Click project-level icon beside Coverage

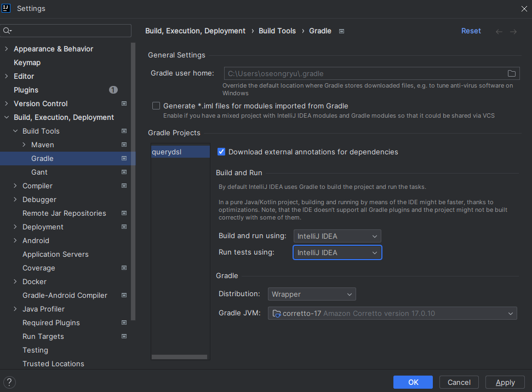[x=124, y=268]
